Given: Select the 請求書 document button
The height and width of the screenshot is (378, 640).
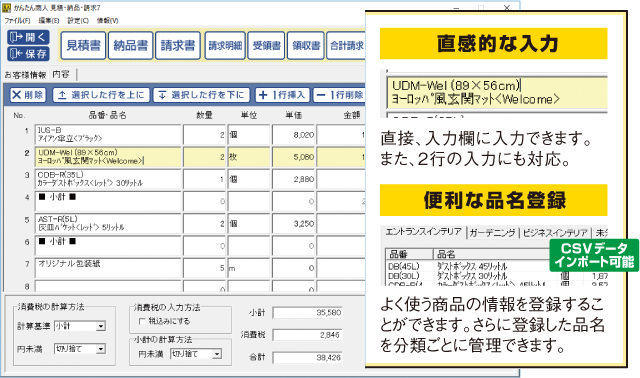Looking at the screenshot, I should (178, 45).
